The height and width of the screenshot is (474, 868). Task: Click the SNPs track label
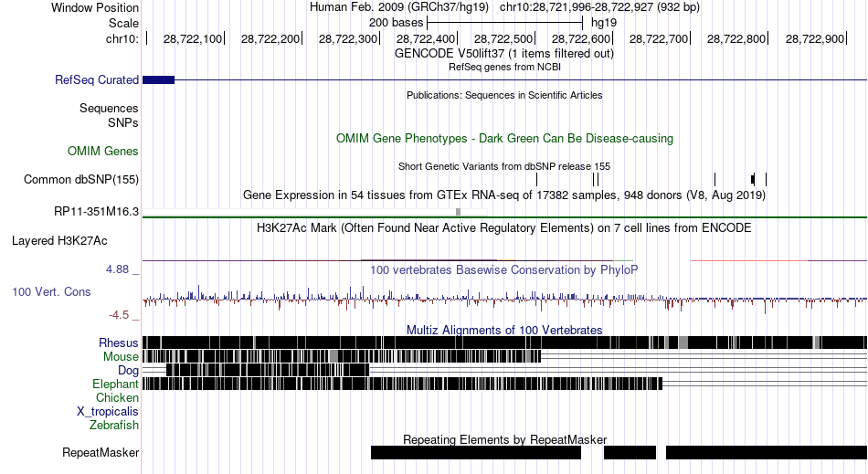(123, 122)
